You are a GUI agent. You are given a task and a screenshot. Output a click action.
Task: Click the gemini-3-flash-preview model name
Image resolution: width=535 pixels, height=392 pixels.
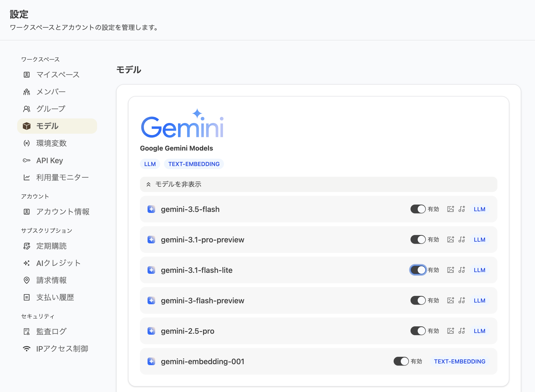(x=203, y=300)
